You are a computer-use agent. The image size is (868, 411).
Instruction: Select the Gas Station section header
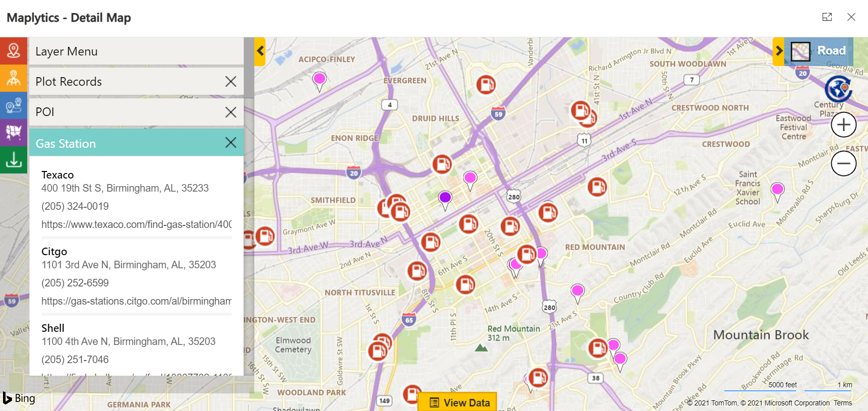(x=136, y=143)
